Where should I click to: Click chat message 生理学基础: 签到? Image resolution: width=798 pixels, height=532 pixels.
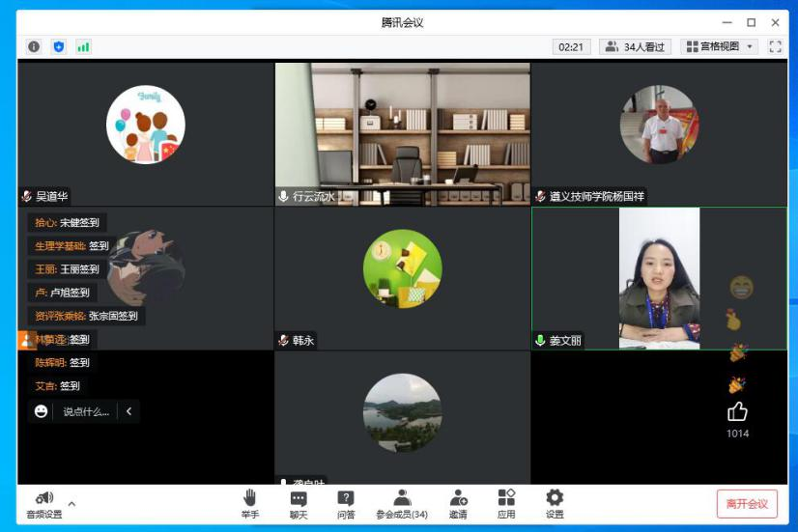coord(71,245)
